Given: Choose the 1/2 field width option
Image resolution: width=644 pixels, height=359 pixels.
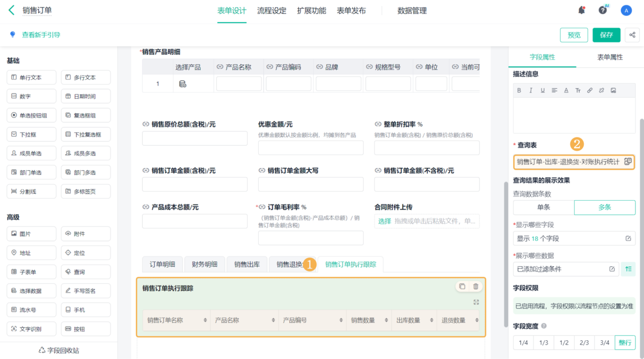Looking at the screenshot, I should [x=564, y=342].
